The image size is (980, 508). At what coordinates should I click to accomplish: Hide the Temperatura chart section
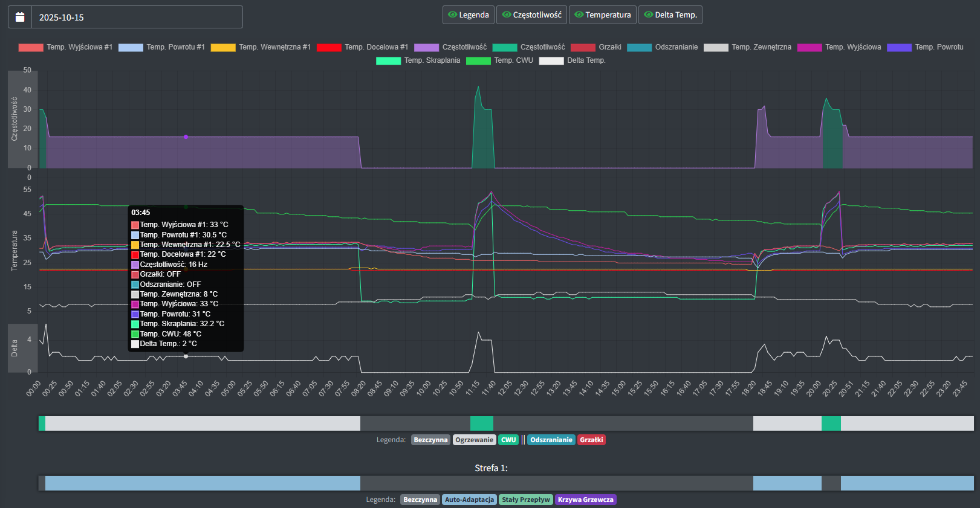click(x=603, y=15)
